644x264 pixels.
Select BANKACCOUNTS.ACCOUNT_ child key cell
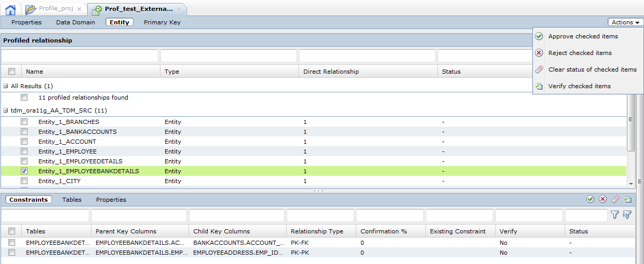[x=239, y=242]
